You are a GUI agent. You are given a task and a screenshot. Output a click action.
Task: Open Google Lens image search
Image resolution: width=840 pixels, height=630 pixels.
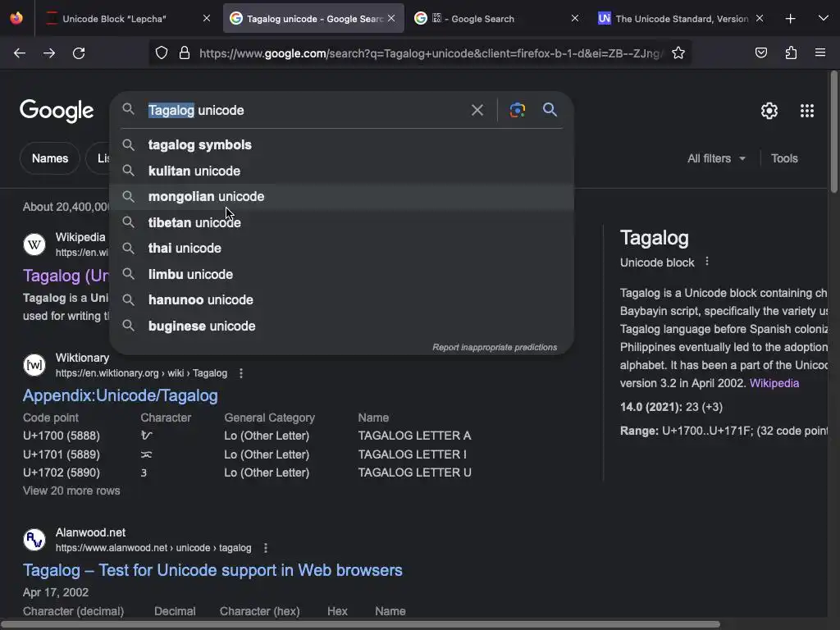tap(517, 111)
